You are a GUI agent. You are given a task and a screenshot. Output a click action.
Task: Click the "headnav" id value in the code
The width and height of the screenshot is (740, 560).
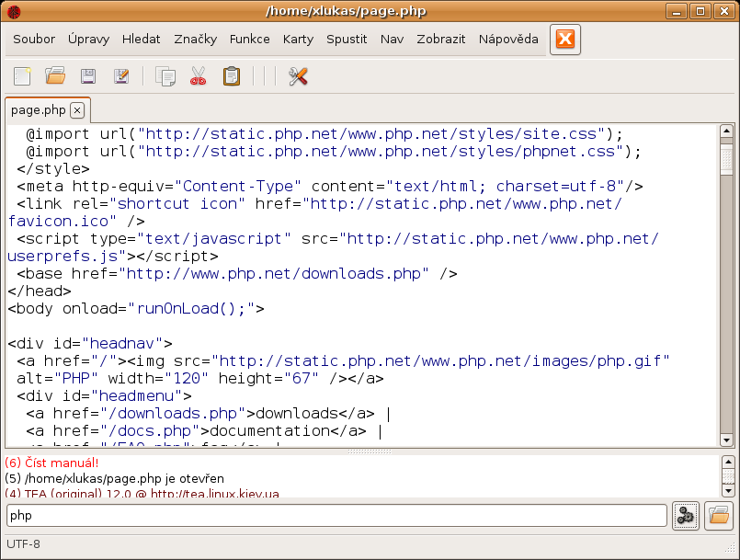pyautogui.click(x=122, y=344)
